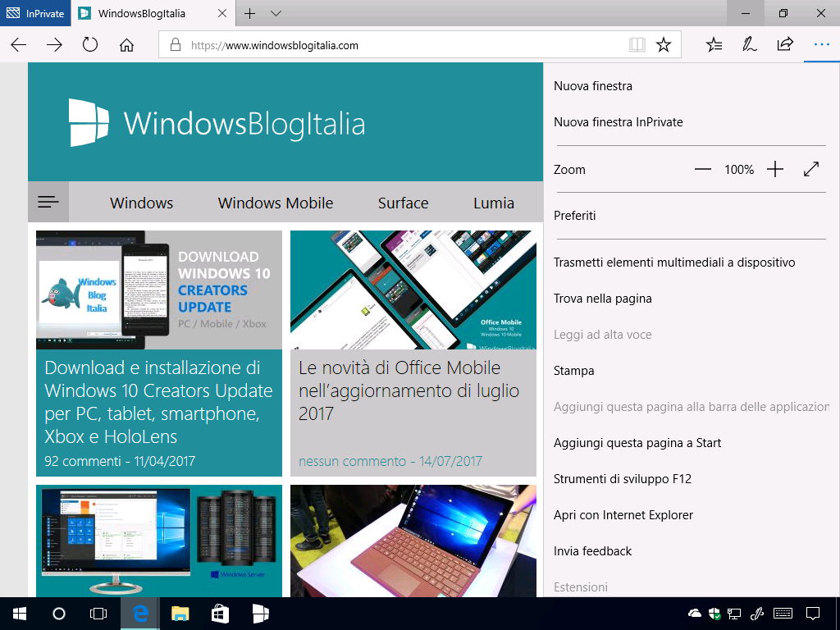Open a new tab with plus icon
This screenshot has height=630, width=840.
[x=249, y=13]
